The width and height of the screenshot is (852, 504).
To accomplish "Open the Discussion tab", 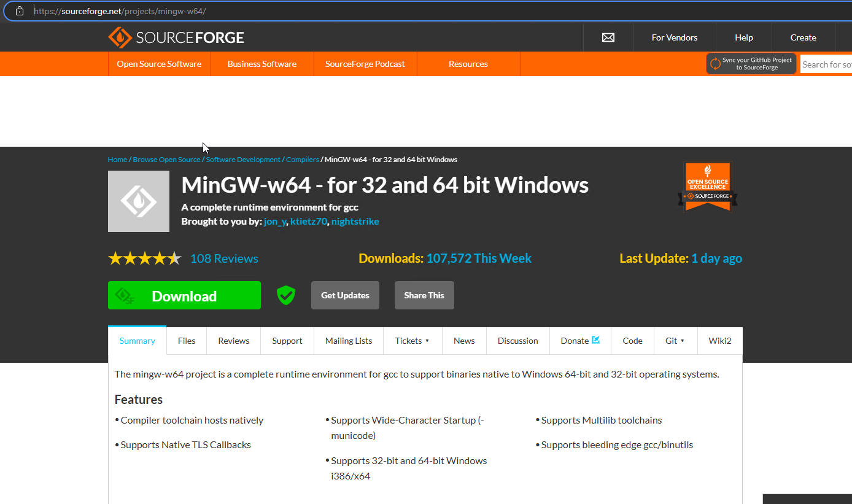I will (518, 341).
